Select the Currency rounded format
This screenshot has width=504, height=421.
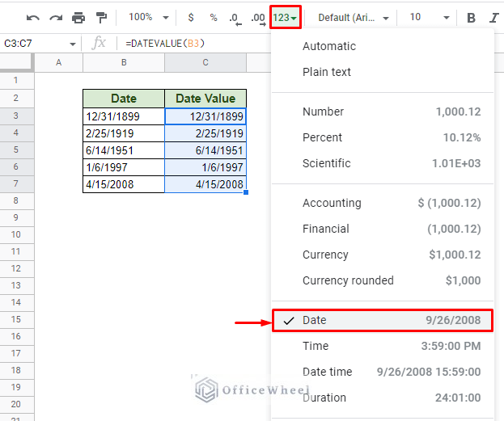tap(348, 280)
